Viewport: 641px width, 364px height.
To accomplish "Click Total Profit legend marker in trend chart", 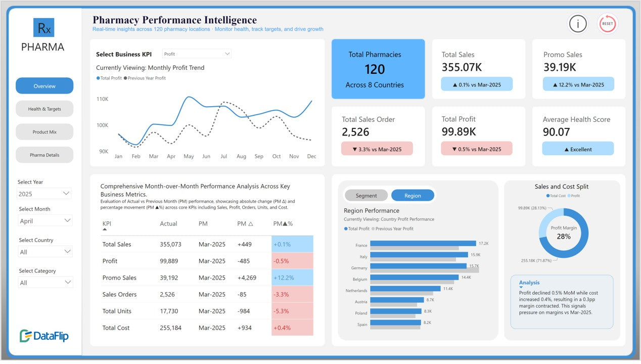I will [x=98, y=78].
